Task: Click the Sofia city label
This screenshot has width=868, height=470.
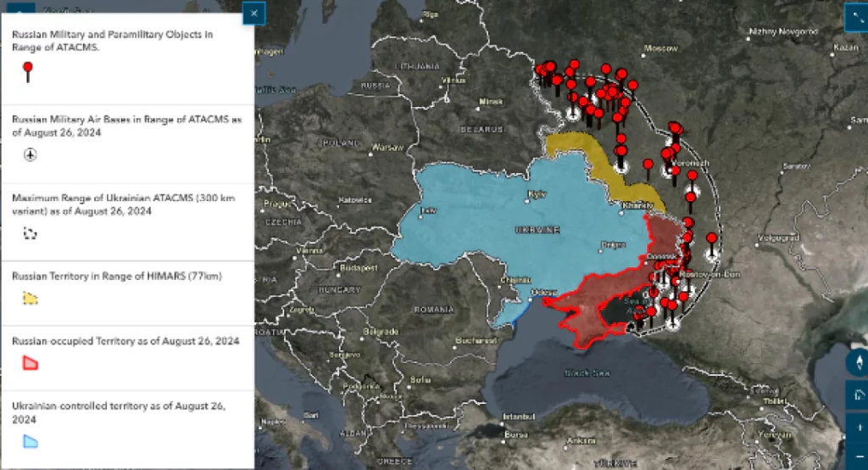Action: click(420, 380)
